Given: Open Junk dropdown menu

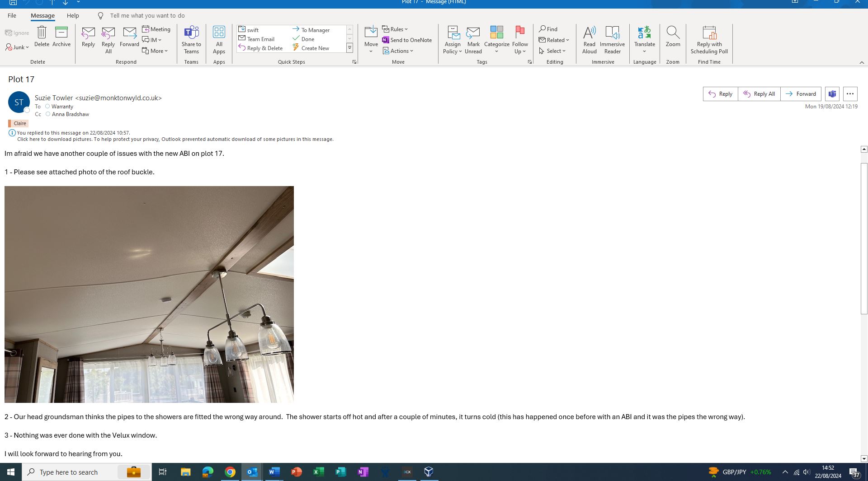Looking at the screenshot, I should (17, 47).
